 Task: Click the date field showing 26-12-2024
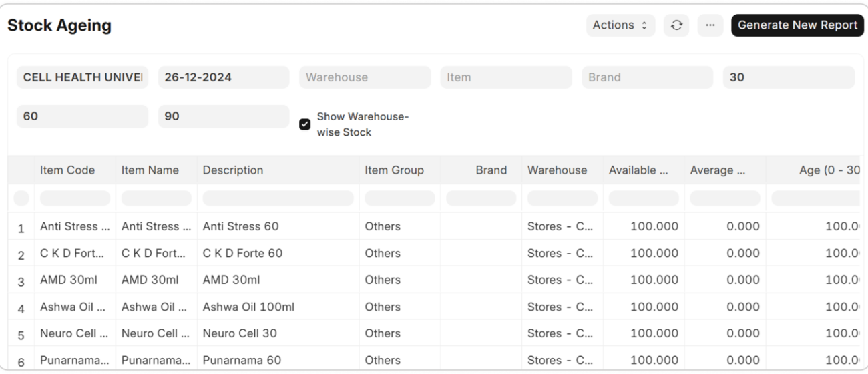(223, 77)
